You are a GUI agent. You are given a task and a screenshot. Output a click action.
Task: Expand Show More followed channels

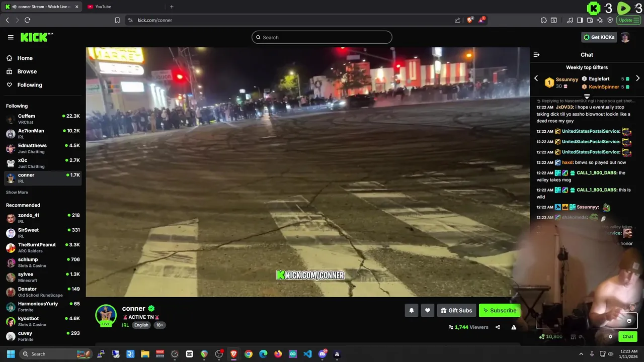[x=17, y=192]
